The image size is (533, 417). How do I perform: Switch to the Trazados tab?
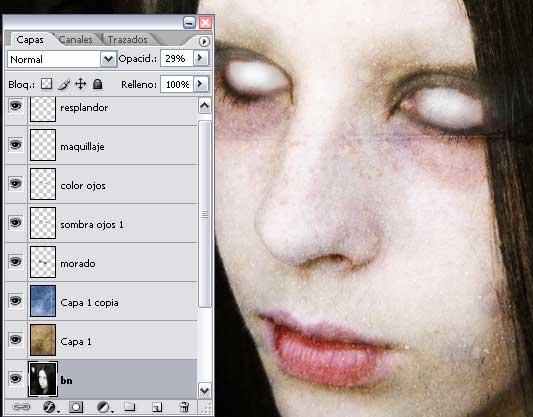[127, 40]
